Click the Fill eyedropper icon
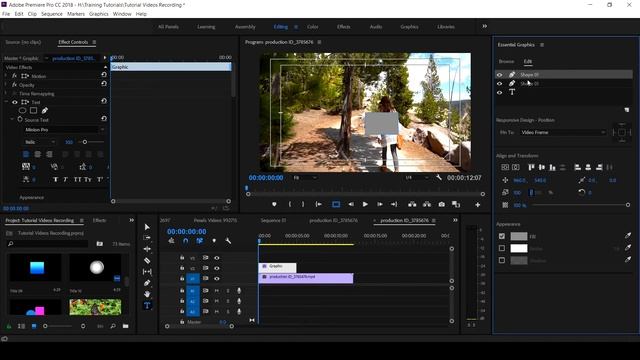Image resolution: width=640 pixels, height=360 pixels. coord(628,236)
